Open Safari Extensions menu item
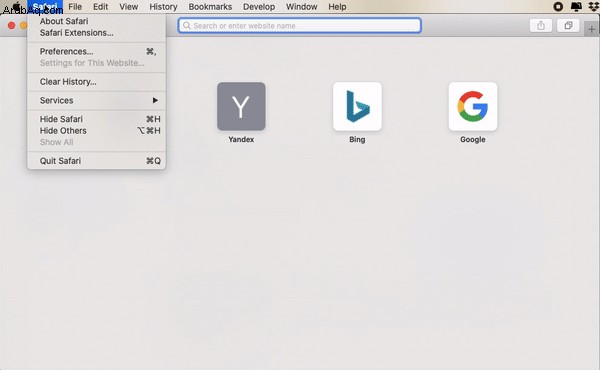The height and width of the screenshot is (370, 600). [x=96, y=33]
